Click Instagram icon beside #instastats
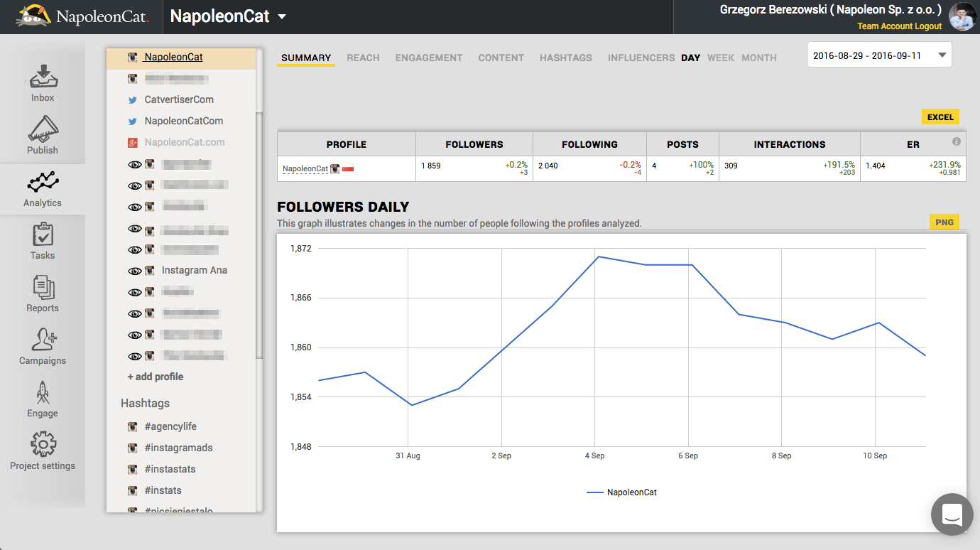980x550 pixels. [x=133, y=470]
